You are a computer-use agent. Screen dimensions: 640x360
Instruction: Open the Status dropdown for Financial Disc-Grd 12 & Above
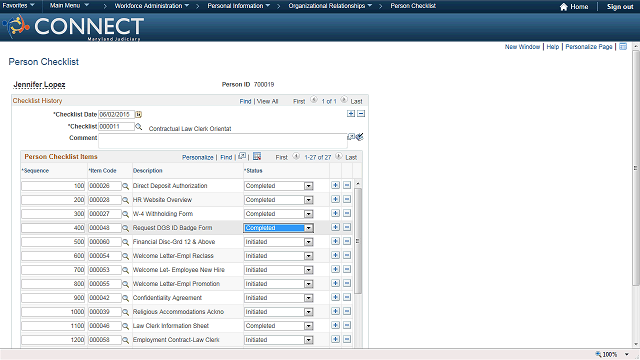pos(309,242)
